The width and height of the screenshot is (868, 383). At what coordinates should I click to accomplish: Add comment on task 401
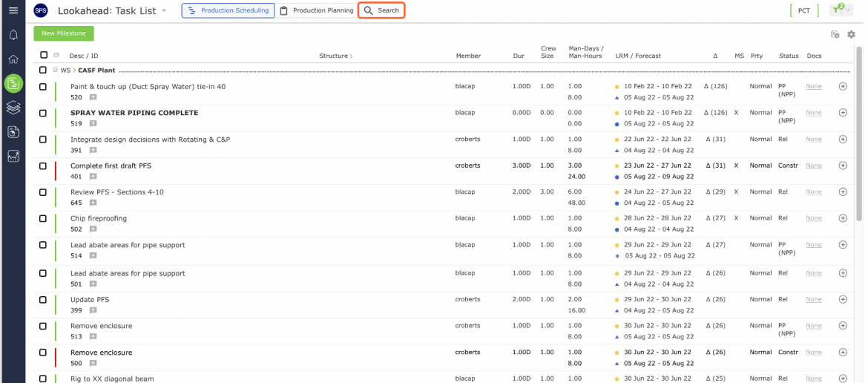[93, 177]
